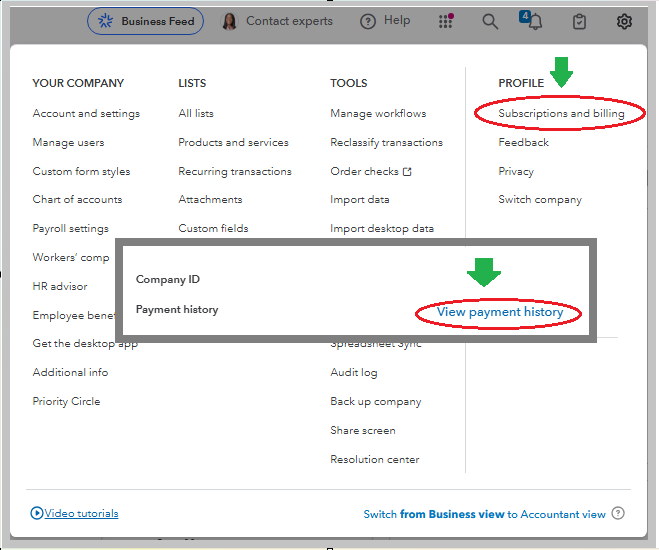This screenshot has width=659, height=550.
Task: Open Additional info
Action: [x=71, y=372]
